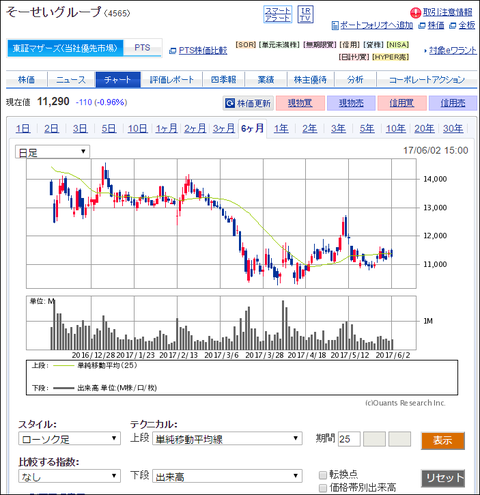The width and height of the screenshot is (480, 495).
Task: Open 全板 link
Action: (466, 25)
